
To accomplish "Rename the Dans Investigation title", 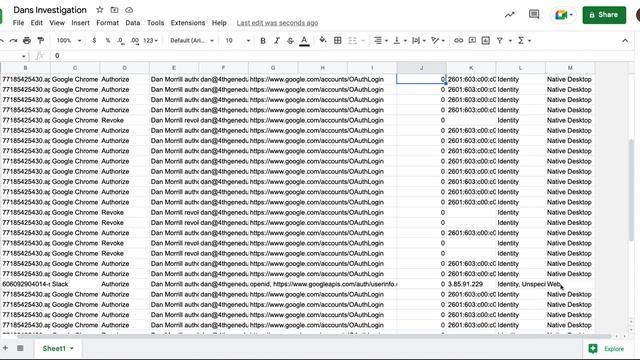I will click(50, 10).
